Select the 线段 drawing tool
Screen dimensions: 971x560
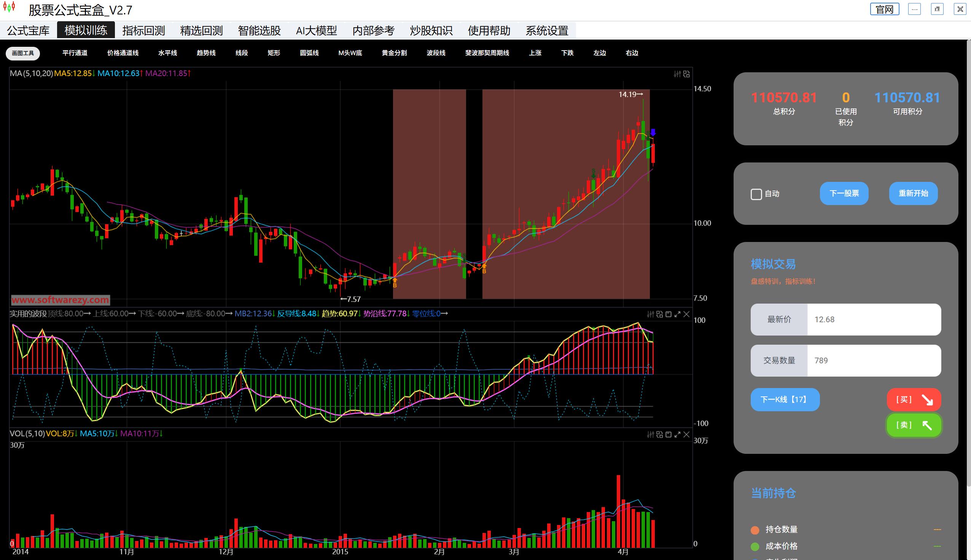pos(242,53)
